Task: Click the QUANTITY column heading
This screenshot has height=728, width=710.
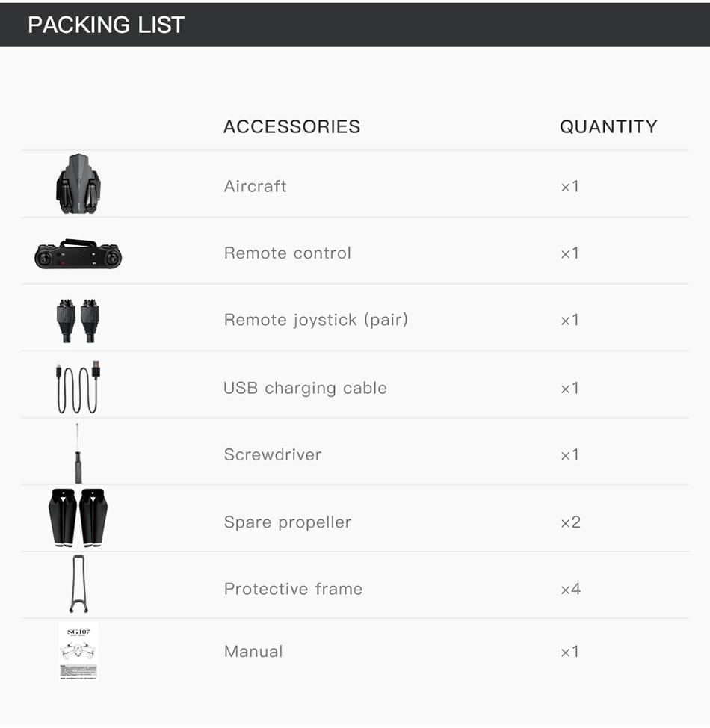Action: [608, 126]
